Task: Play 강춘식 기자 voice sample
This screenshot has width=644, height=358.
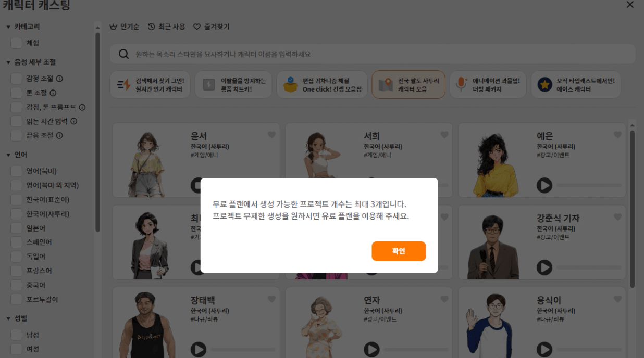Action: (544, 267)
